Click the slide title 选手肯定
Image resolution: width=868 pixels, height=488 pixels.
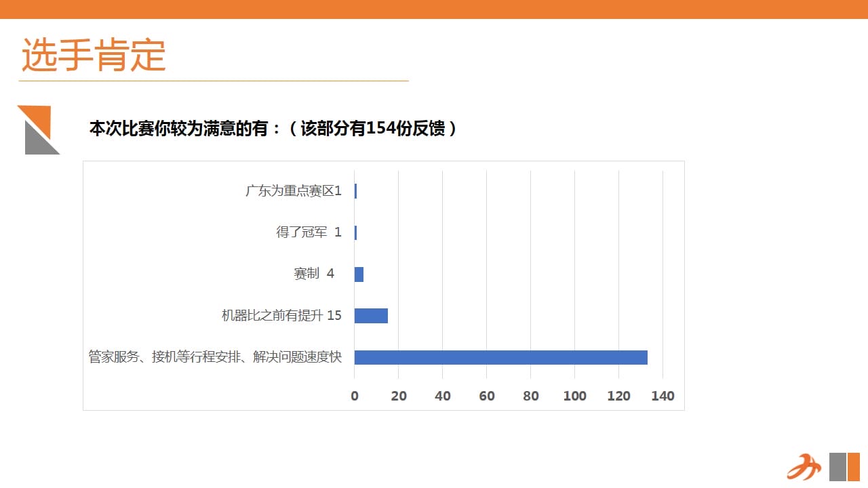click(x=94, y=55)
